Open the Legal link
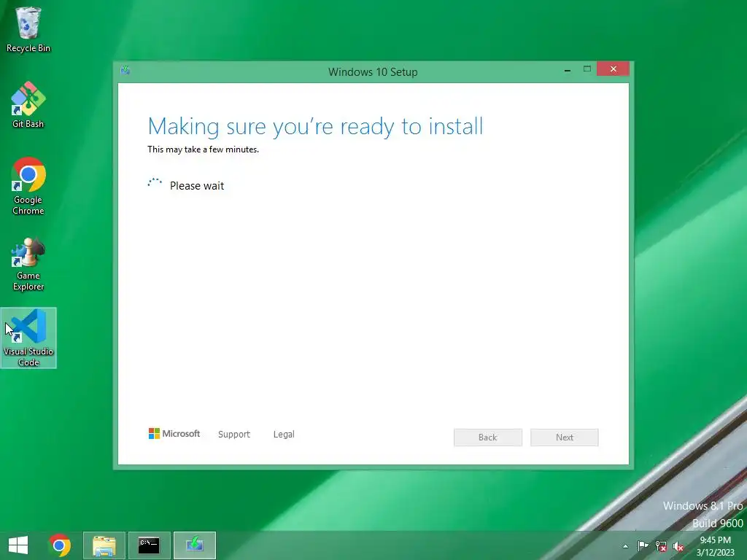Viewport: 747px width, 560px height. [284, 435]
